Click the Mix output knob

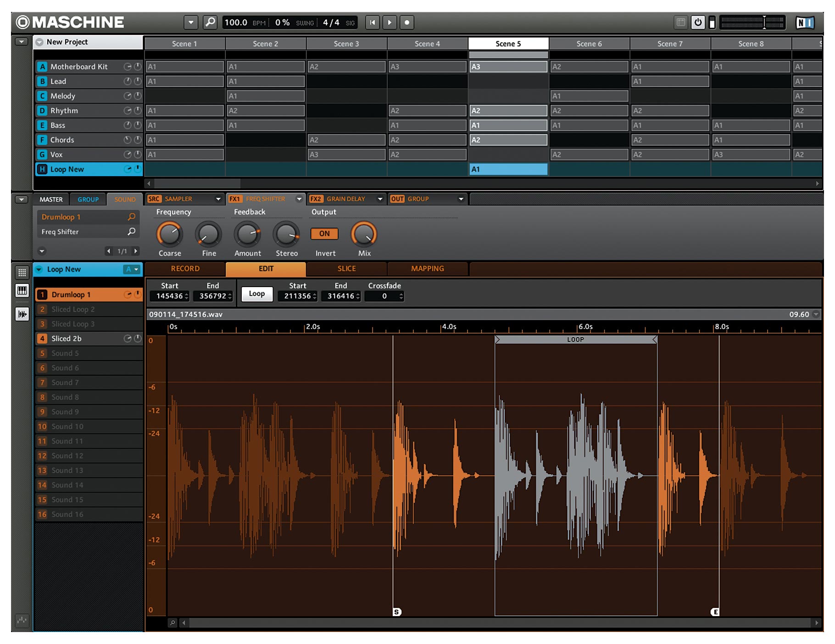point(364,234)
